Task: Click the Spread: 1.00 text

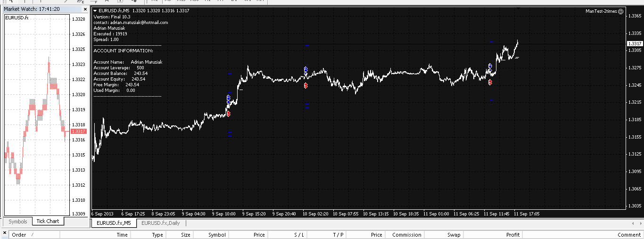Action: (106, 39)
